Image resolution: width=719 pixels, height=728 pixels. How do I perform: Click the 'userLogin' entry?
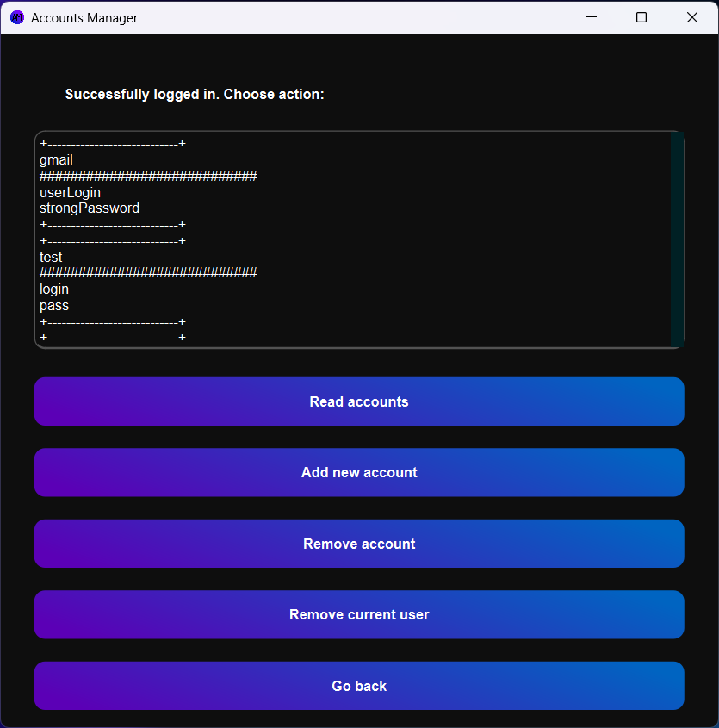(x=70, y=192)
